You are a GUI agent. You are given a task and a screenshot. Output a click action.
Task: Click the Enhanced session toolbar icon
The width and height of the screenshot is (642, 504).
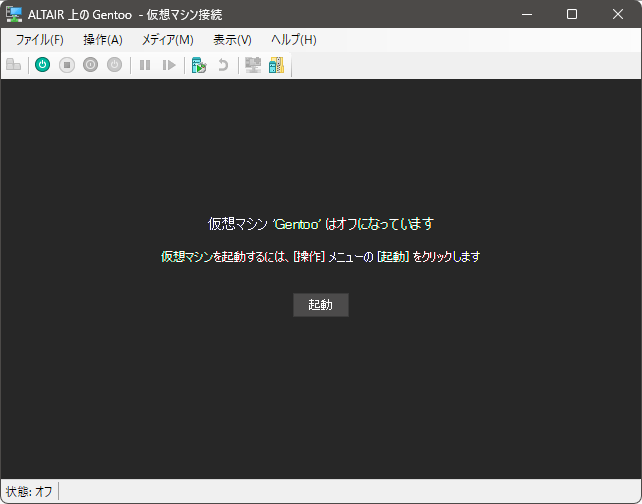253,65
